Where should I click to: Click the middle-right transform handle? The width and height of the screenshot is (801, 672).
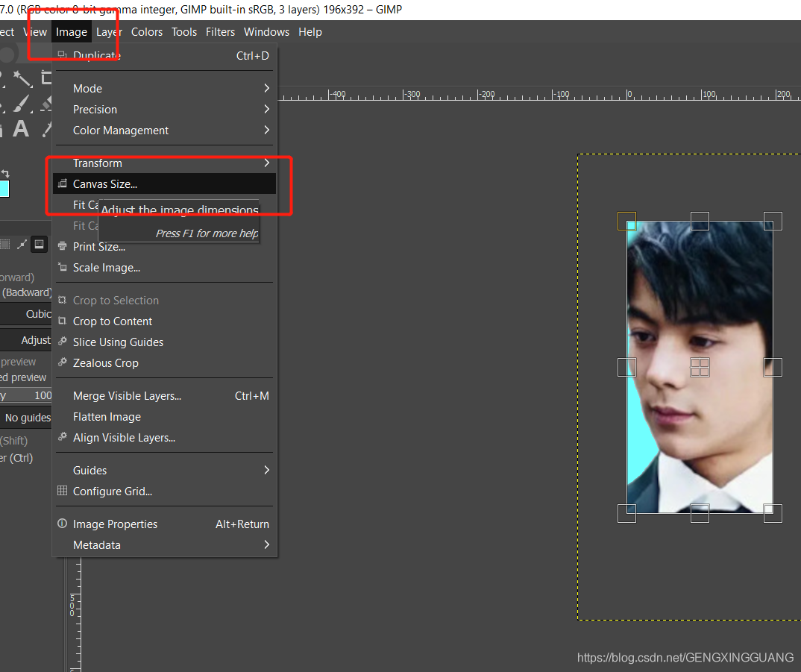(773, 367)
